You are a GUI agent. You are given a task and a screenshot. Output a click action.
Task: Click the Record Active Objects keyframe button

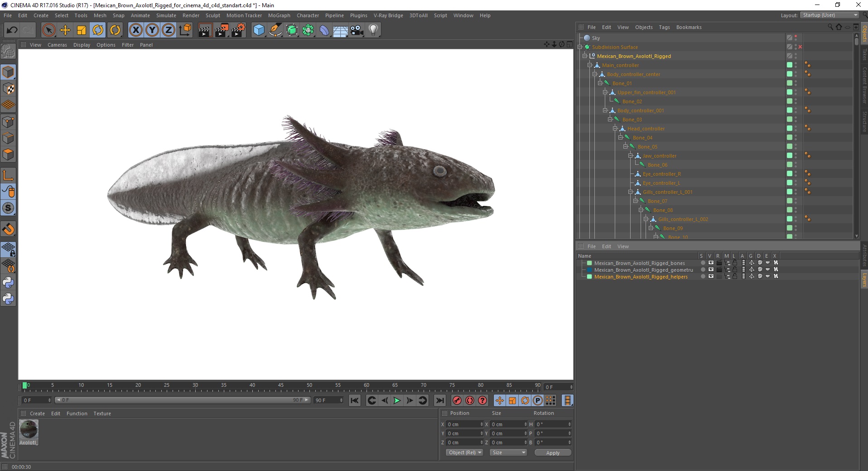[457, 400]
